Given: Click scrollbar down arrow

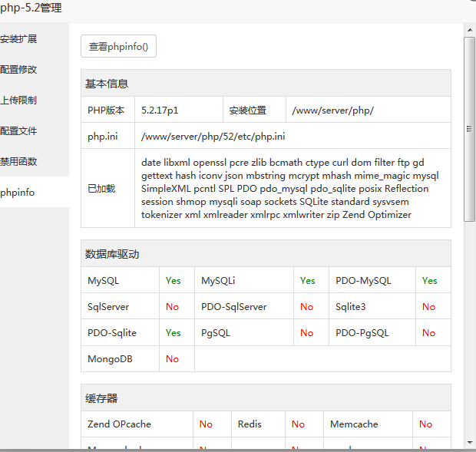Looking at the screenshot, I should (470, 442).
